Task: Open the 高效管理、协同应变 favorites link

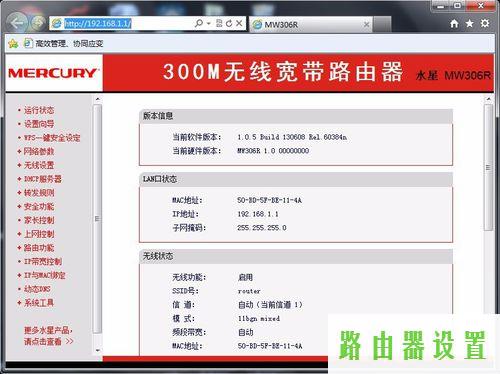Action: (x=64, y=43)
